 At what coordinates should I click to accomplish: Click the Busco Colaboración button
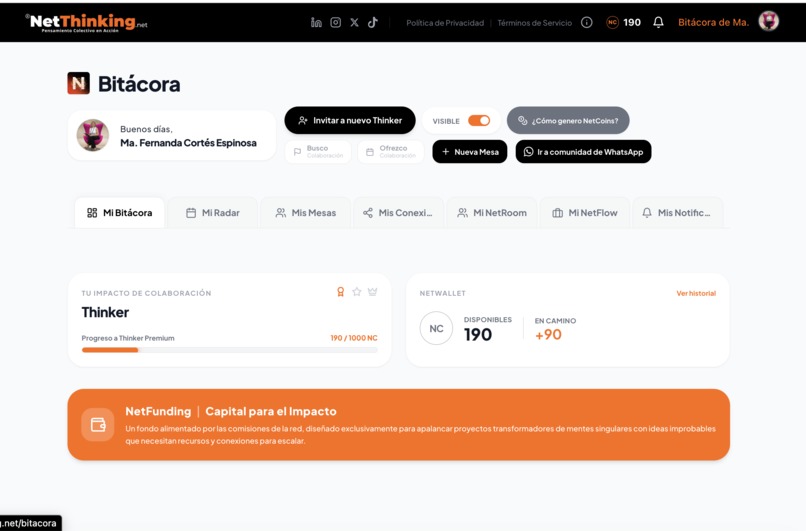(318, 152)
